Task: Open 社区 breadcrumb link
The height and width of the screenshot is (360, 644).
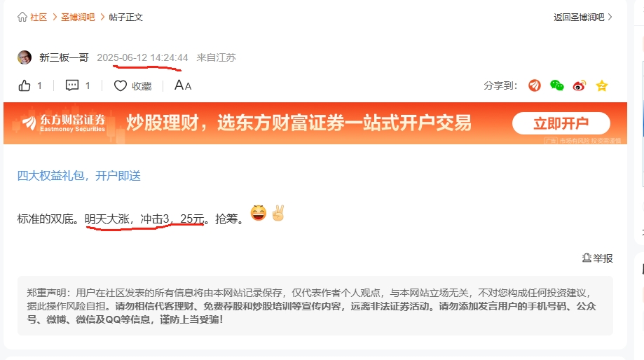Action: tap(39, 18)
